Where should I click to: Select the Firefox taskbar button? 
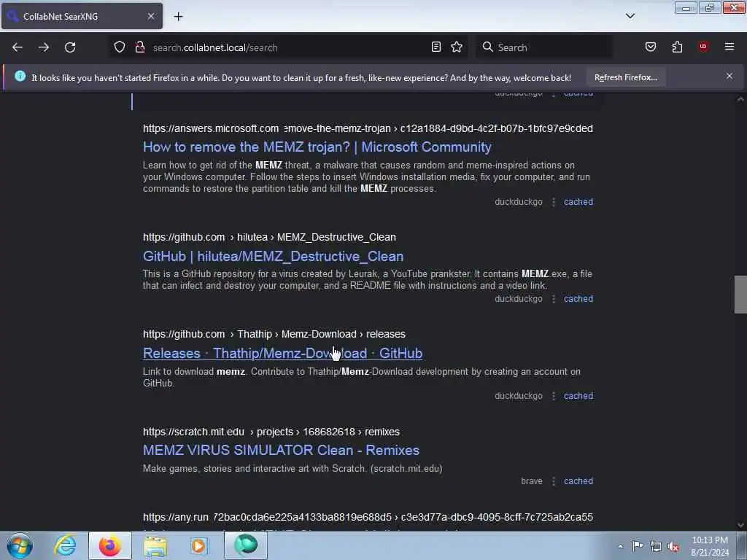tap(110, 545)
